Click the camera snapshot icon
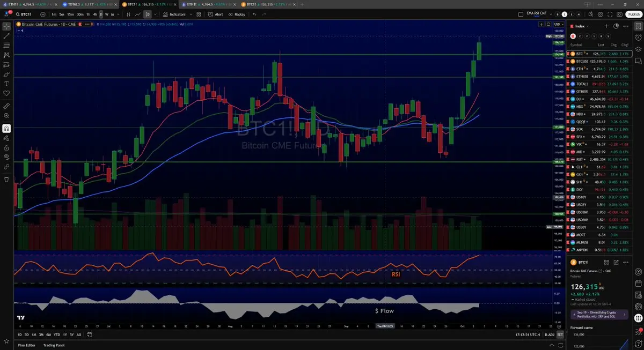 619,14
